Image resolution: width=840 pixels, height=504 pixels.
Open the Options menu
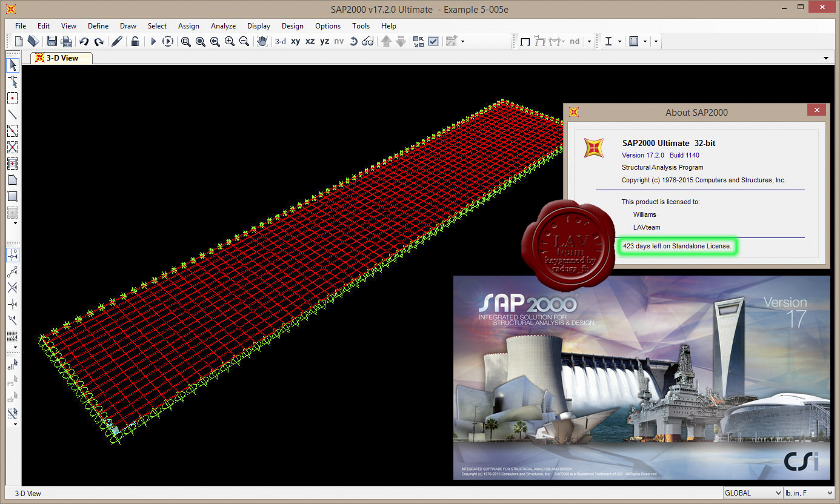(328, 26)
